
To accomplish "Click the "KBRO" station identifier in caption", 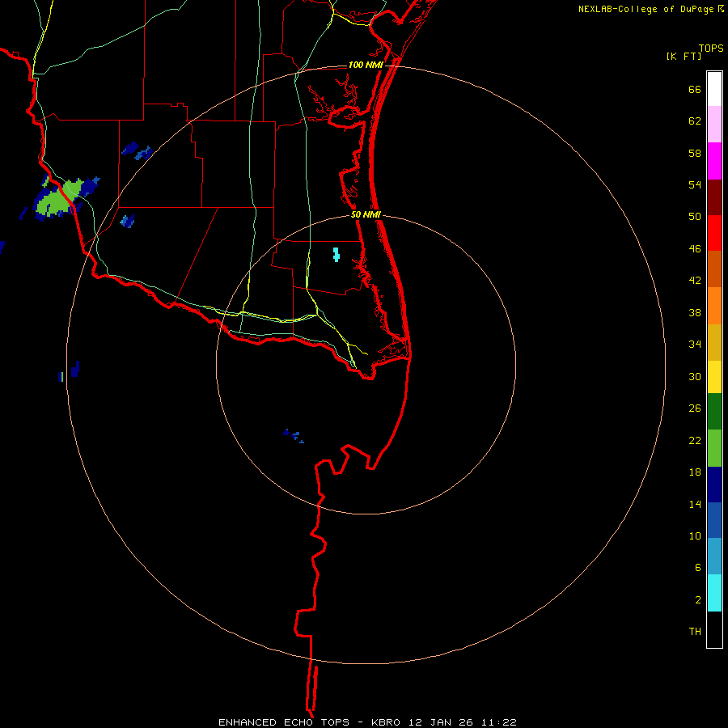I will point(387,722).
